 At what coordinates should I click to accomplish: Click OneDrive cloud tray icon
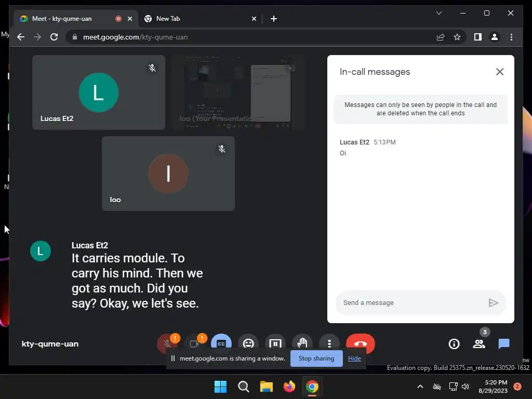(436, 387)
